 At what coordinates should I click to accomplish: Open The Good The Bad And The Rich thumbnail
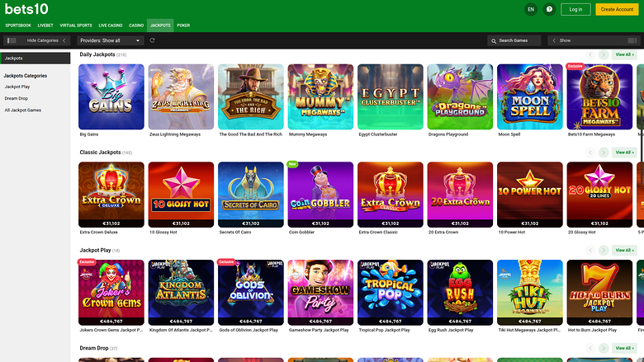click(251, 96)
